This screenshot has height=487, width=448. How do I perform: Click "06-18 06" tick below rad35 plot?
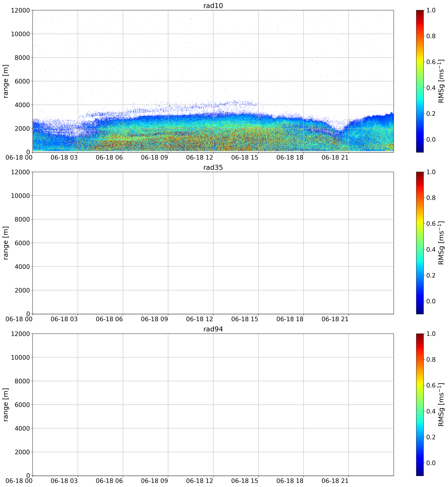(x=109, y=319)
